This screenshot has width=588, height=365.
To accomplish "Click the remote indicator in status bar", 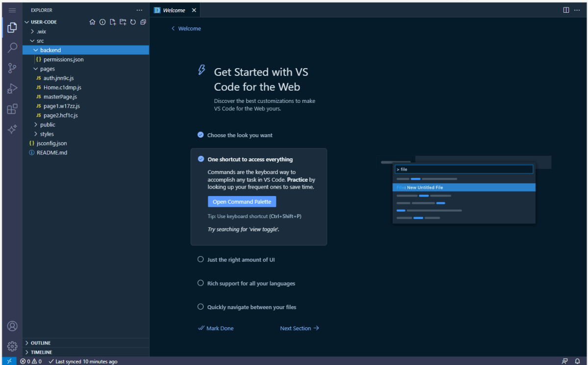I will tap(9, 361).
